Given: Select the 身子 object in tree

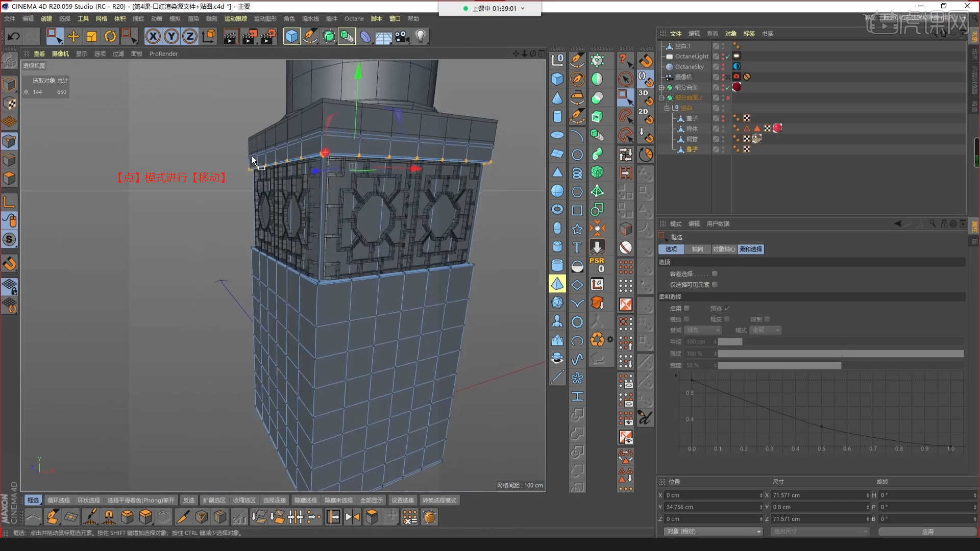Looking at the screenshot, I should pos(692,149).
